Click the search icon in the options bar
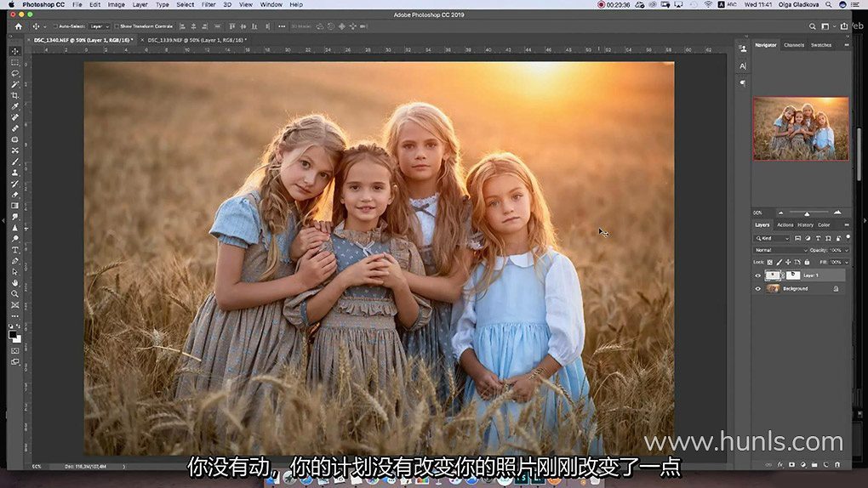This screenshot has height=488, width=868. click(x=812, y=26)
